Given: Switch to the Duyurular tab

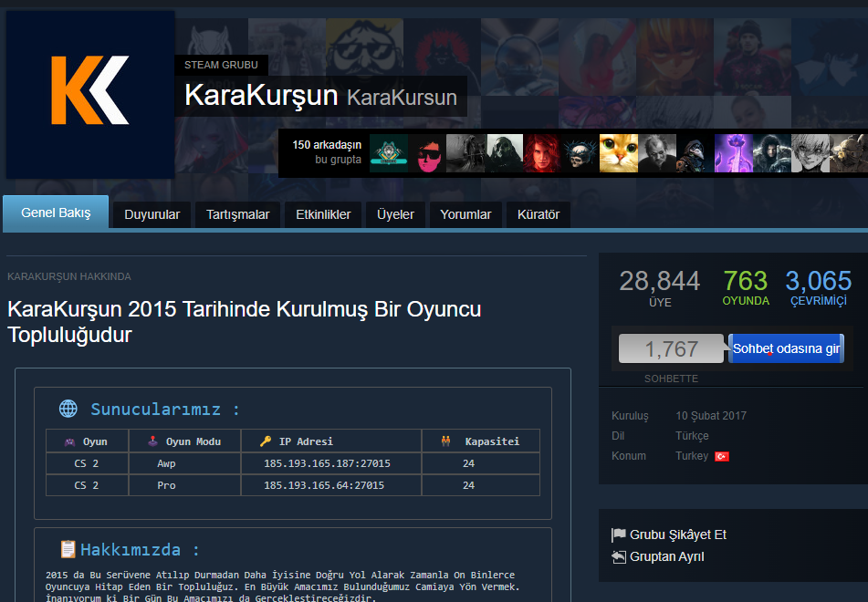Looking at the screenshot, I should [x=152, y=214].
